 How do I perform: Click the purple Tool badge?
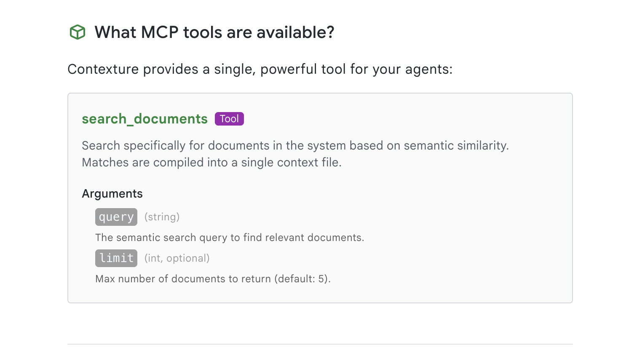tap(229, 119)
